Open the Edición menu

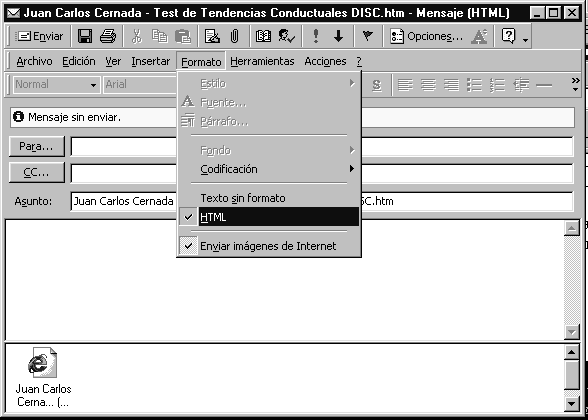pyautogui.click(x=79, y=61)
